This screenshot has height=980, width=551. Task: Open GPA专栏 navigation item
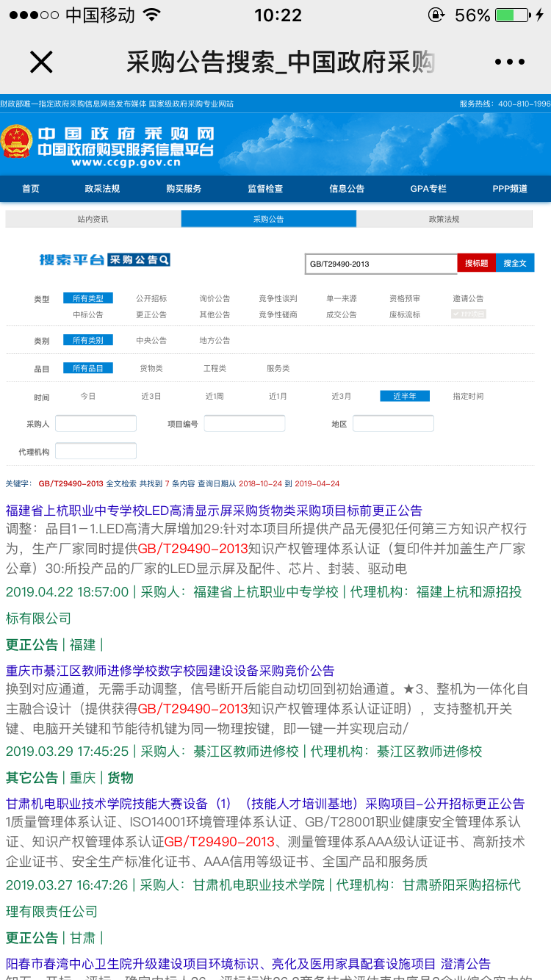[x=428, y=189]
